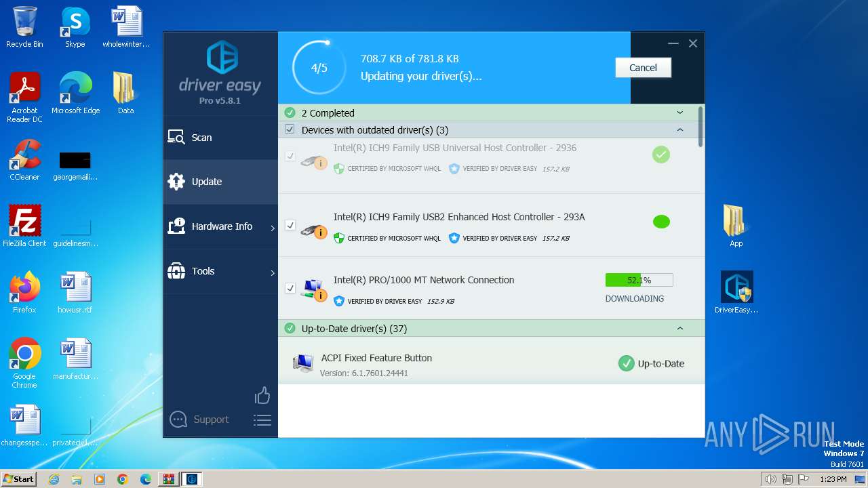Viewport: 868px width, 488px height.
Task: Open the hamburger menu icon
Action: (262, 420)
